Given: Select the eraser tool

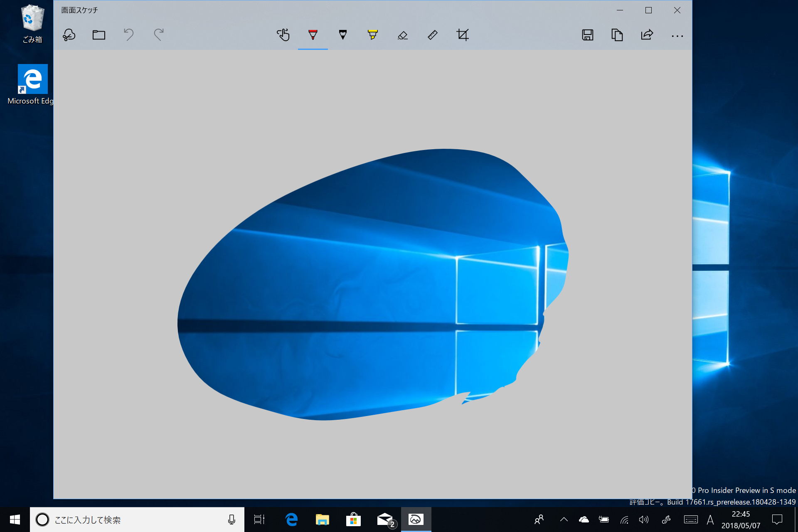Looking at the screenshot, I should (403, 35).
